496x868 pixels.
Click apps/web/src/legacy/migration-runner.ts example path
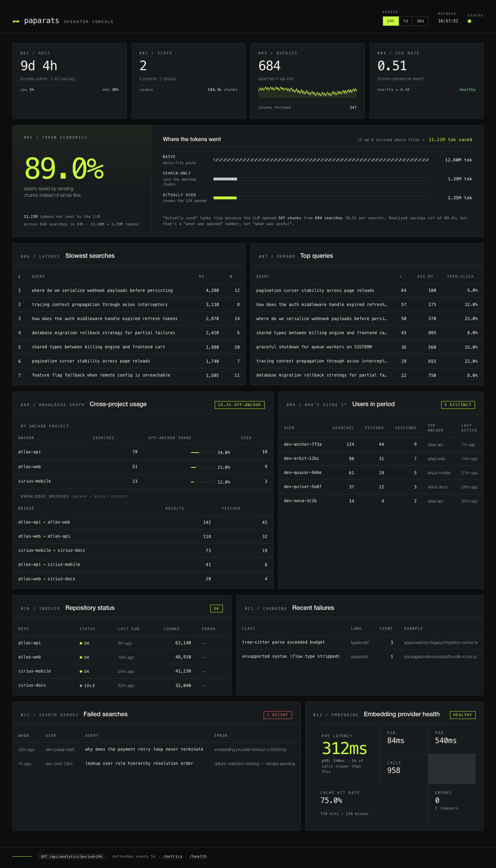(441, 643)
